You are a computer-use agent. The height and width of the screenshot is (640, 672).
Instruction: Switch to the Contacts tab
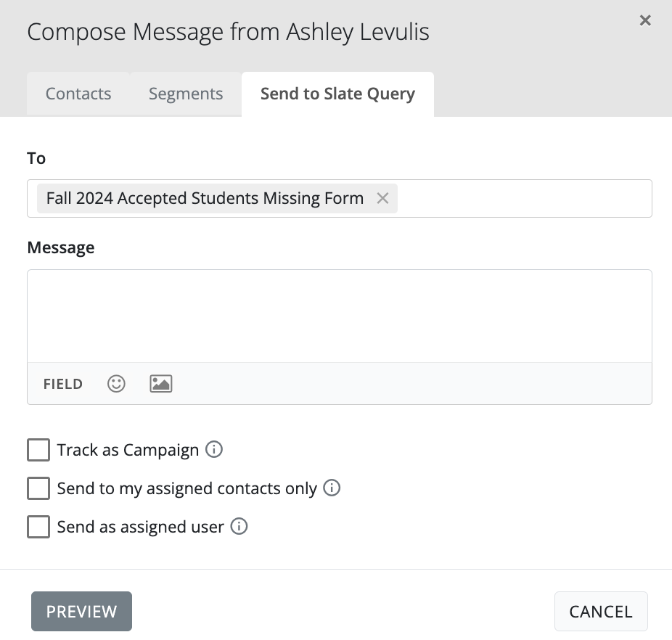pos(78,94)
